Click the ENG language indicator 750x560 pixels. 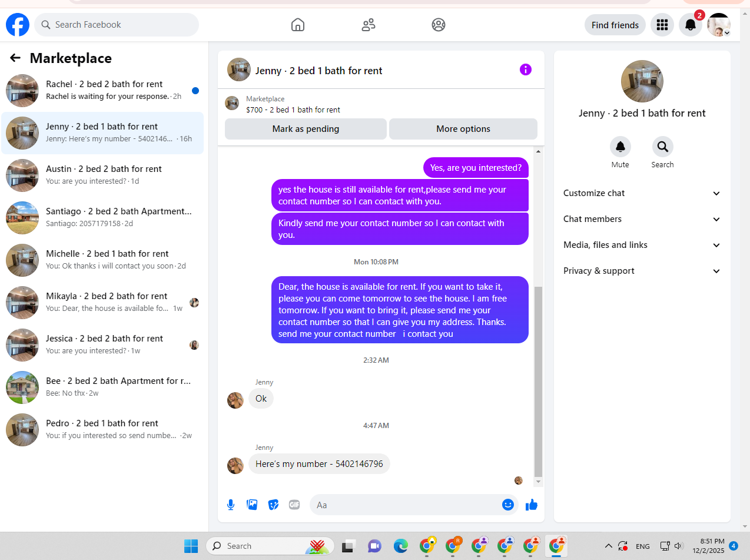click(x=643, y=546)
